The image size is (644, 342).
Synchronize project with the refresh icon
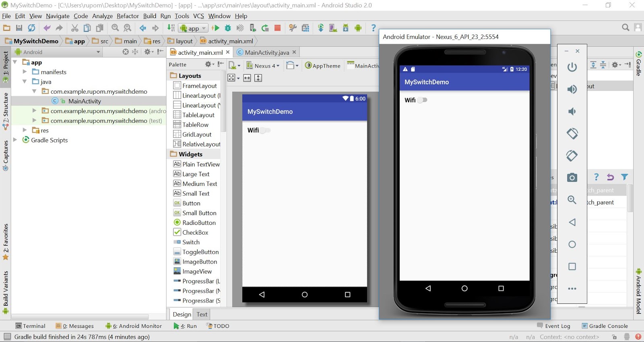click(31, 28)
